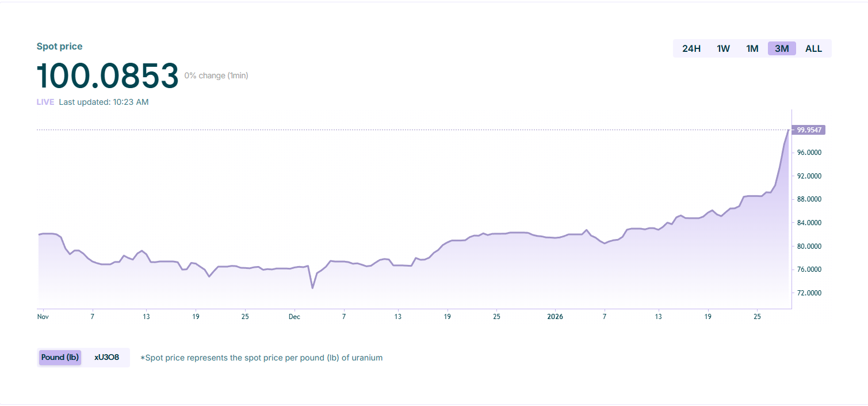Click the Dec label on time axis
The width and height of the screenshot is (868, 406).
pos(295,317)
